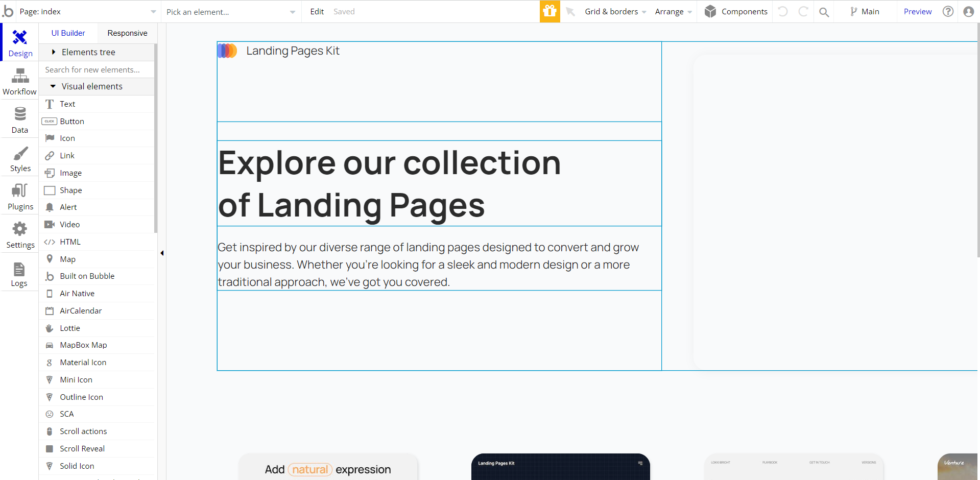Viewport: 980px width, 480px height.
Task: Select the Solid Icon element
Action: click(97, 466)
